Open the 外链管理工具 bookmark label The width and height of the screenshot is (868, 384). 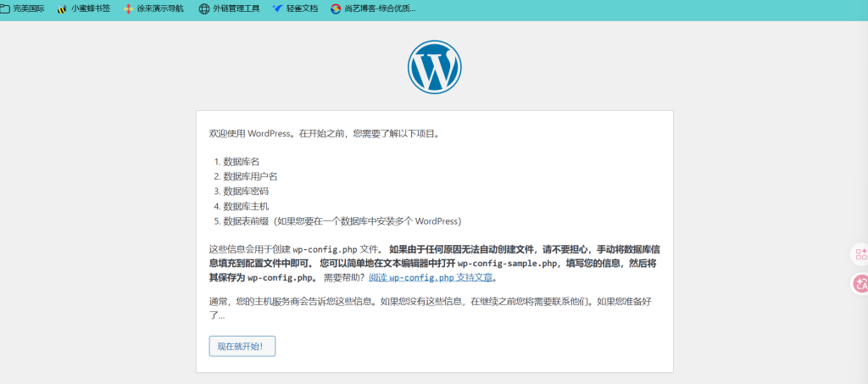pos(236,8)
